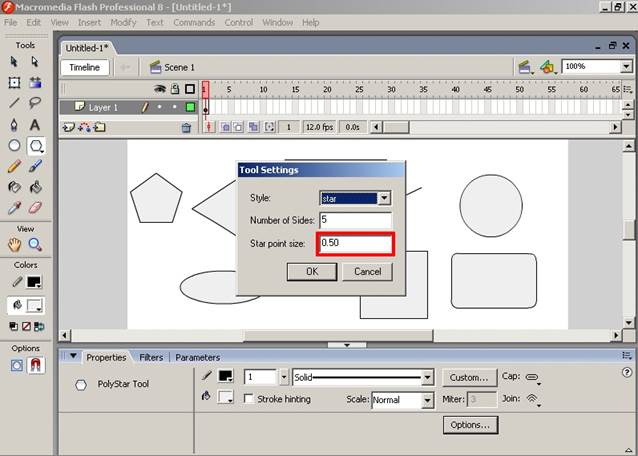Image resolution: width=638 pixels, height=456 pixels.
Task: Open Properties stroke color swatch
Action: [x=226, y=376]
